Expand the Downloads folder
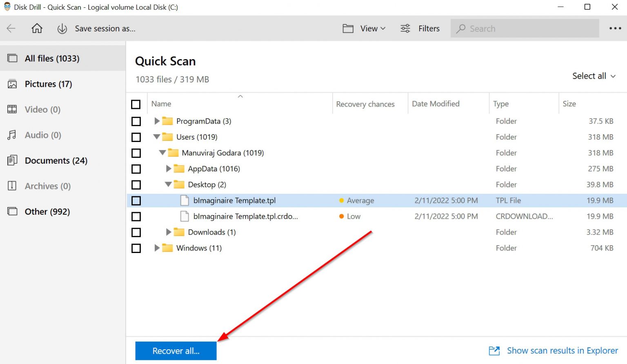Screen dimensions: 627x364 [168, 232]
